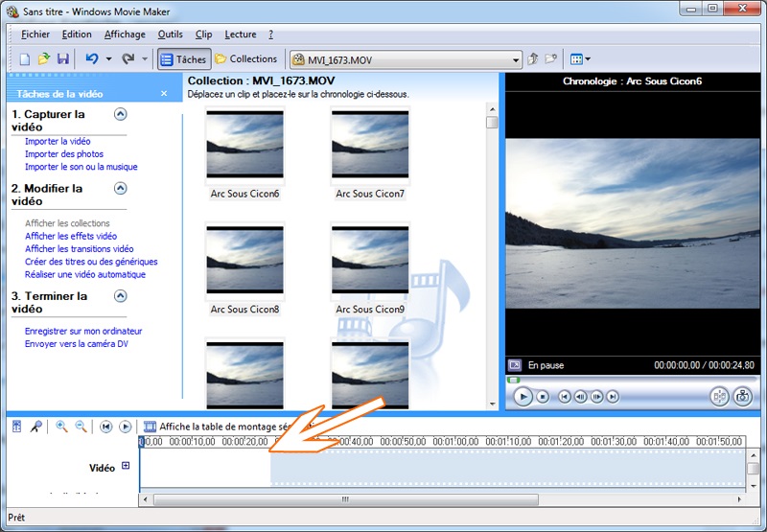Take a picture from the preview
The height and width of the screenshot is (532, 767).
742,396
